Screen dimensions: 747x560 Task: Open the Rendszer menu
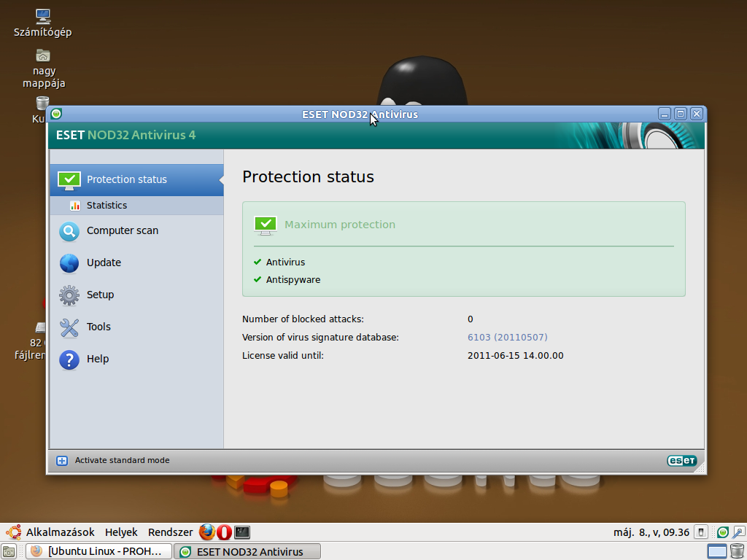click(170, 532)
